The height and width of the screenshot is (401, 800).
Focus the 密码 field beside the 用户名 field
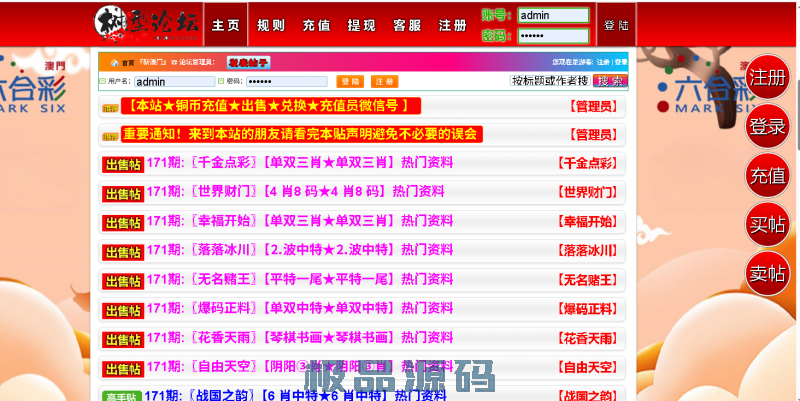287,82
